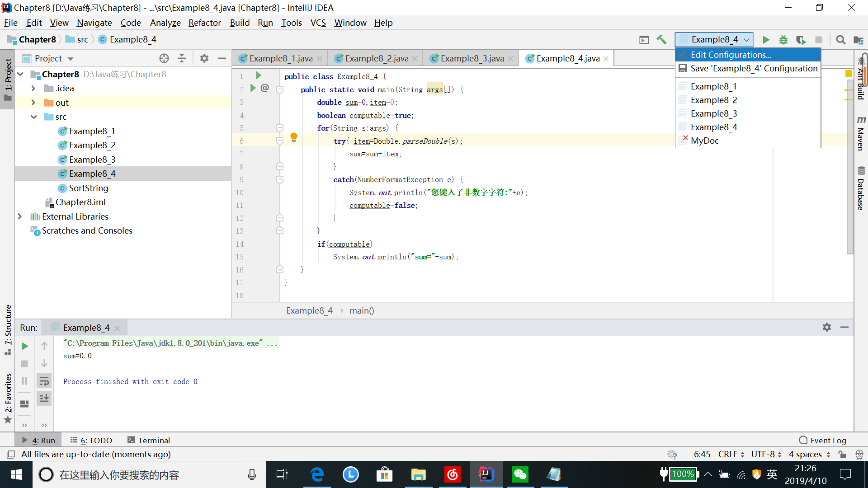Open Project panel settings gear
Image resolution: width=868 pixels, height=488 pixels.
204,58
